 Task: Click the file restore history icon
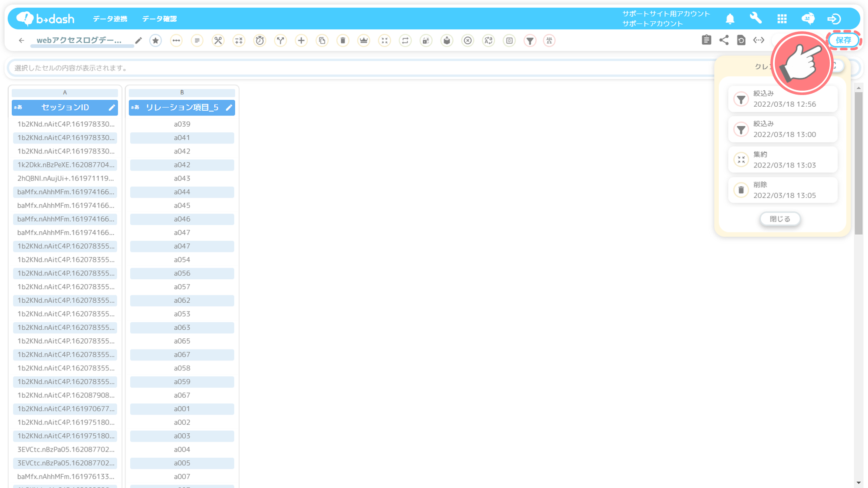(741, 40)
